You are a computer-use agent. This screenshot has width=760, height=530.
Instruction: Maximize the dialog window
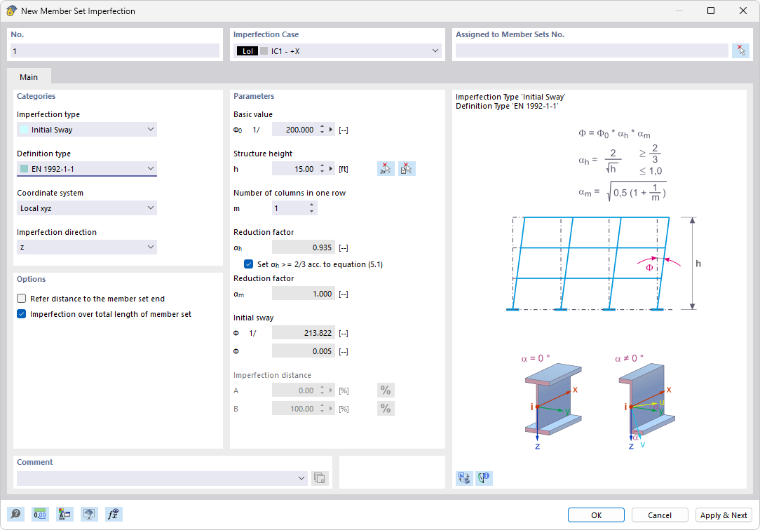click(x=711, y=11)
